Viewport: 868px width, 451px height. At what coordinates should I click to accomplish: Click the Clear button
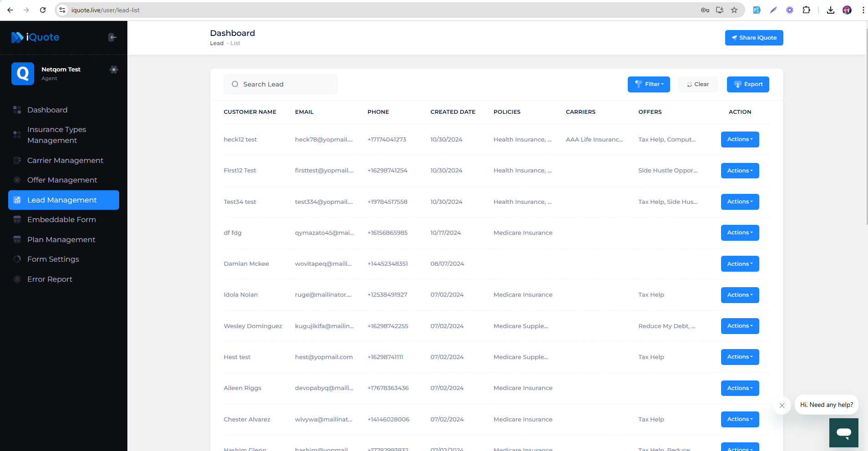click(698, 84)
